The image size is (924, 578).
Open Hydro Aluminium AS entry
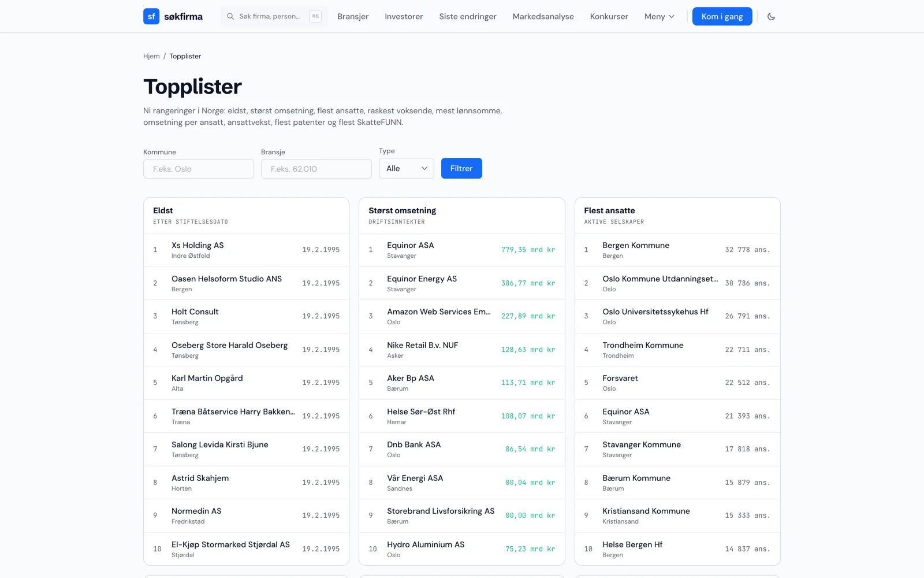(x=462, y=549)
